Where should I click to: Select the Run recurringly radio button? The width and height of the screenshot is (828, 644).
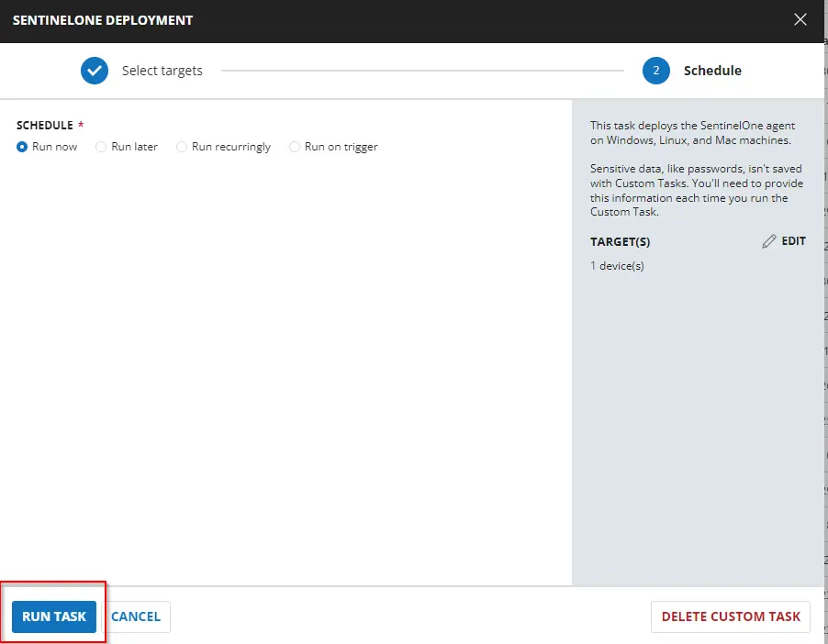pos(182,147)
